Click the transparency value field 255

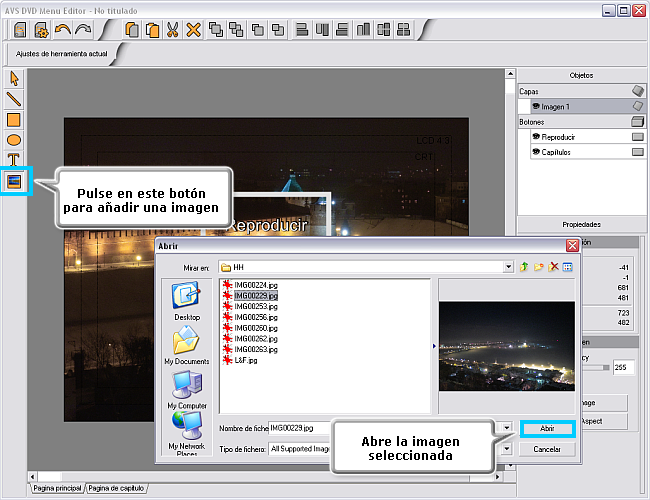pyautogui.click(x=623, y=367)
